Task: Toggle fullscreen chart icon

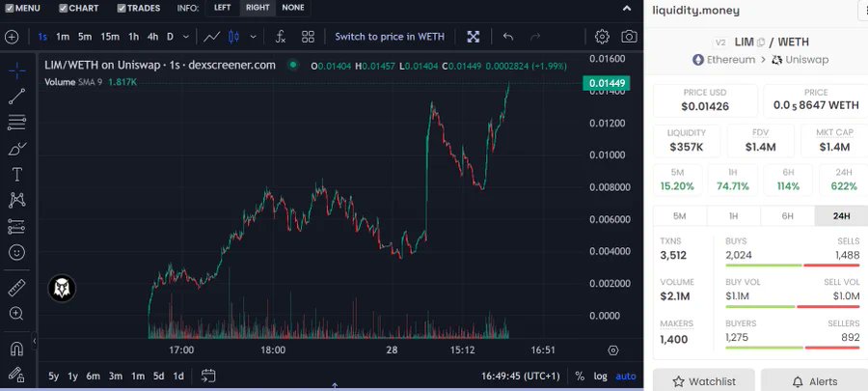Action: pos(473,37)
